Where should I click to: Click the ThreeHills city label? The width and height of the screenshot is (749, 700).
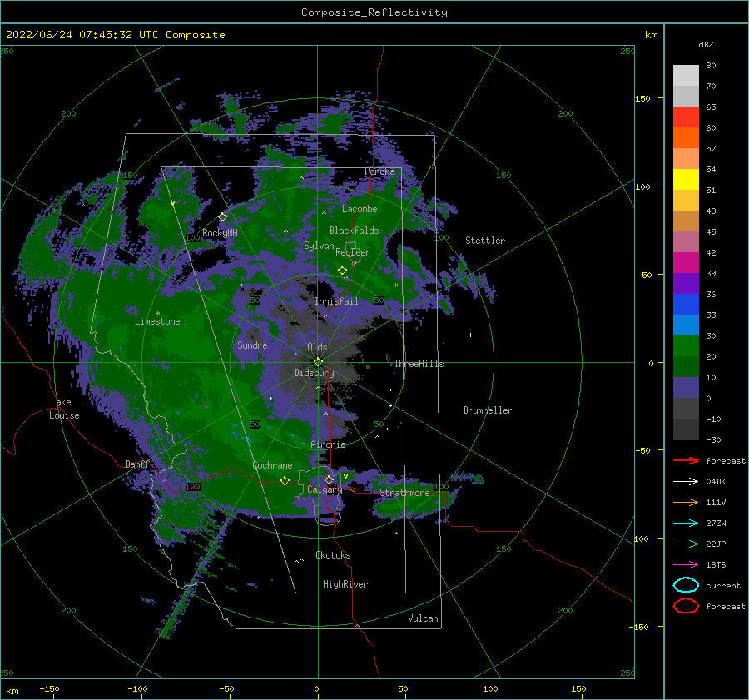coord(419,364)
